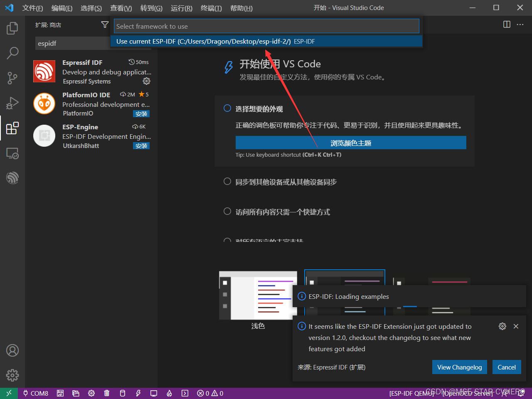Select the COM8 serial port in status bar

[x=36, y=393]
